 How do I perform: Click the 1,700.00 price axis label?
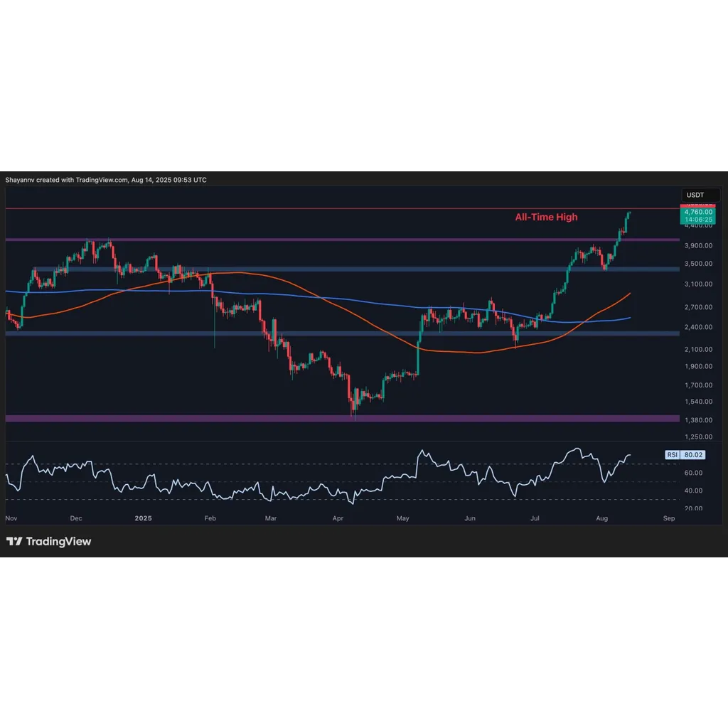point(698,385)
